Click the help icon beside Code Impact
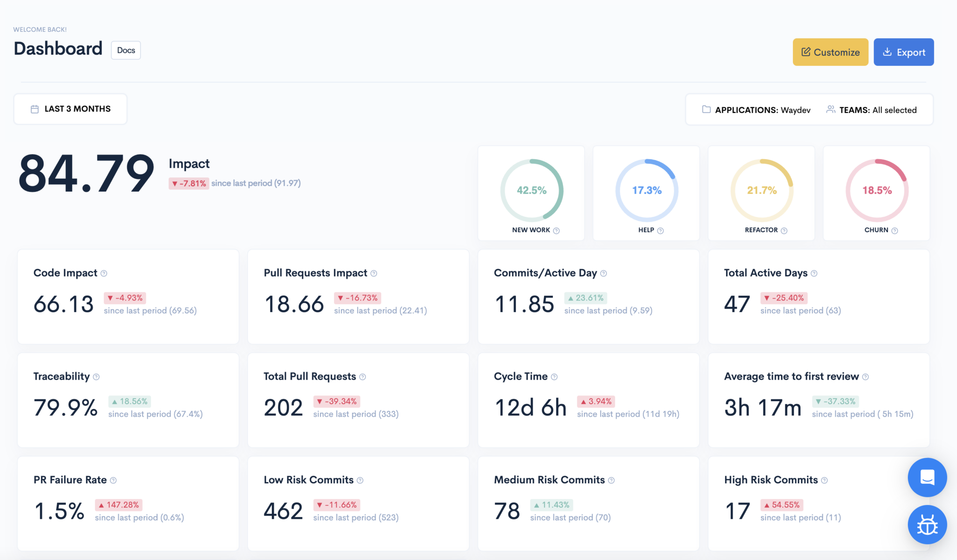 click(x=104, y=273)
